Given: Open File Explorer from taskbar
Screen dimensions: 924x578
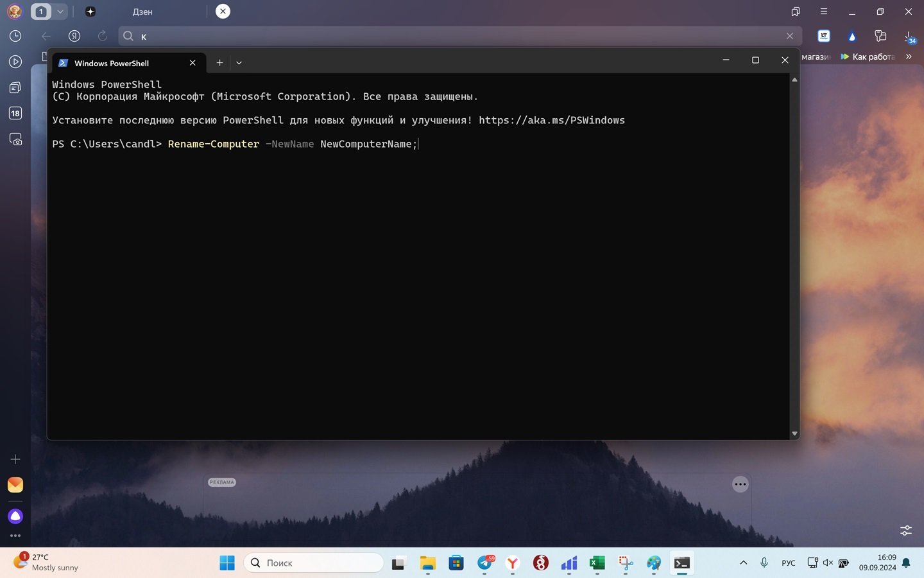Looking at the screenshot, I should coord(428,563).
